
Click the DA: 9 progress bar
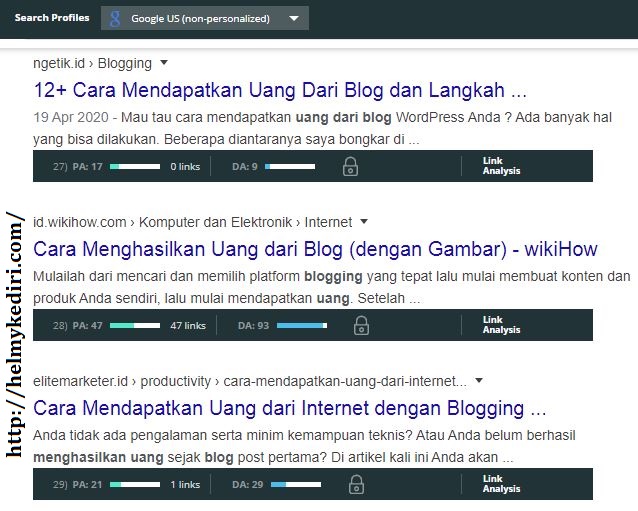[290, 166]
